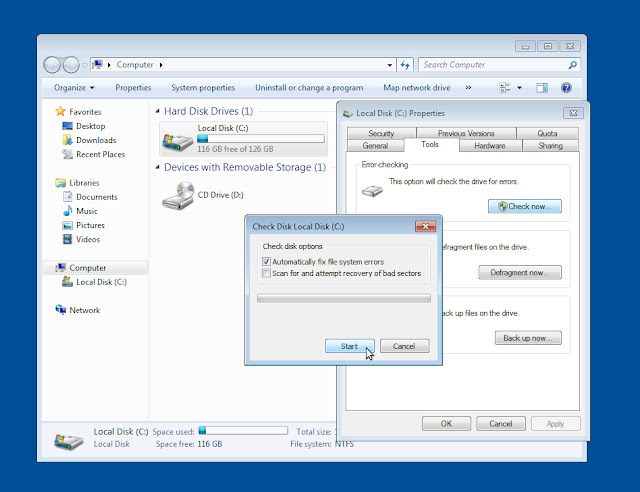
Task: Click Properties in Explorer toolbar
Action: 133,88
